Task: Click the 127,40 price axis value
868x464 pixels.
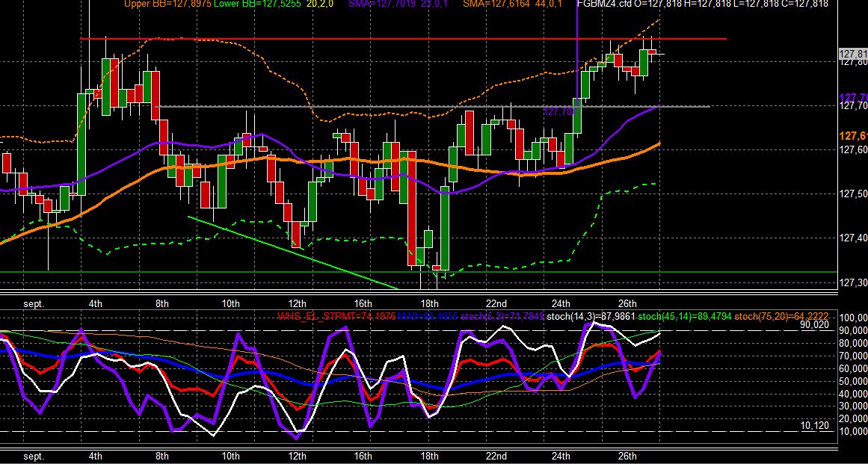Action: pos(854,238)
